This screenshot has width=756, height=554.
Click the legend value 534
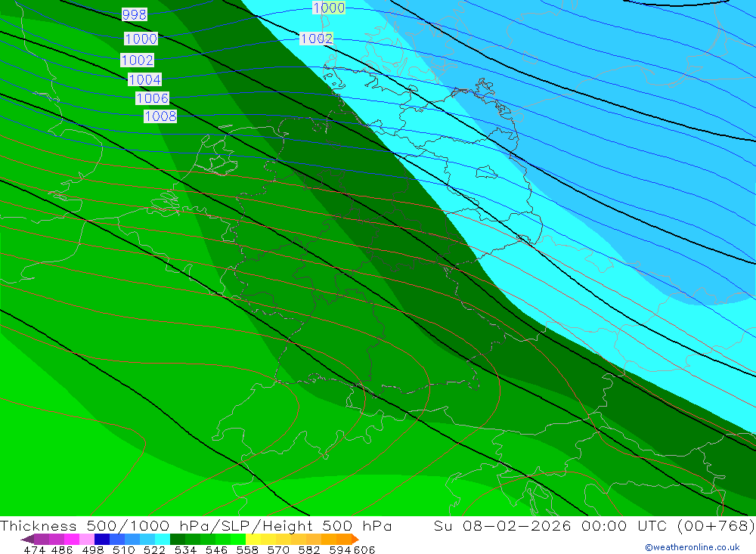click(x=186, y=549)
